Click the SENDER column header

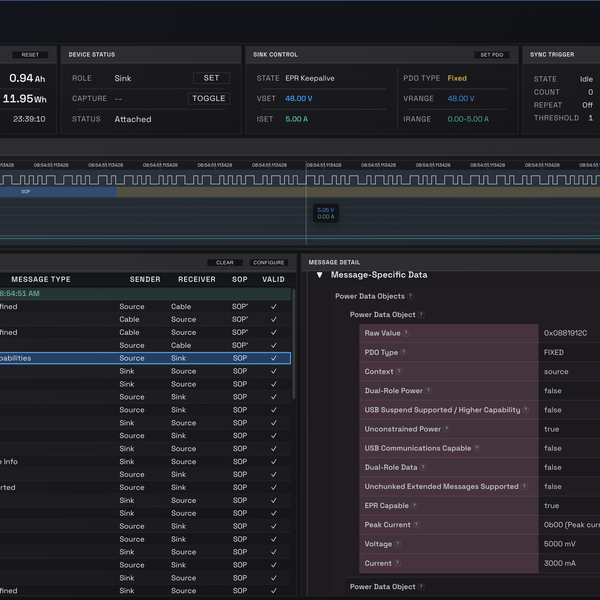(x=145, y=279)
